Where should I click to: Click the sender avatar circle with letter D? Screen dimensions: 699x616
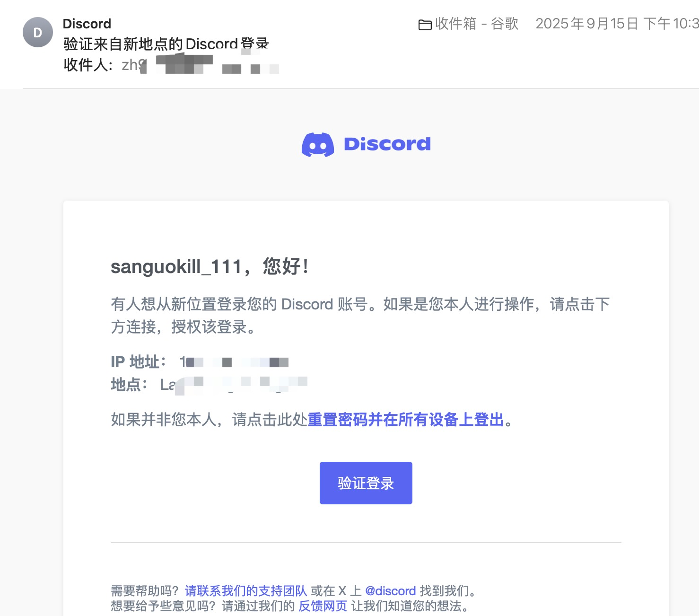pos(38,32)
